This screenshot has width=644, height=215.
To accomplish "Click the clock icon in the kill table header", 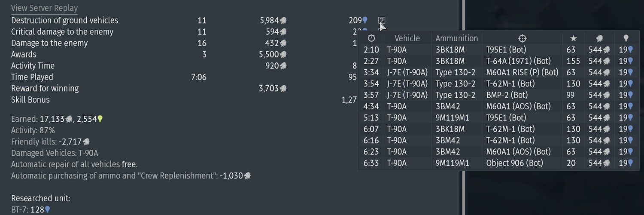I will point(371,38).
